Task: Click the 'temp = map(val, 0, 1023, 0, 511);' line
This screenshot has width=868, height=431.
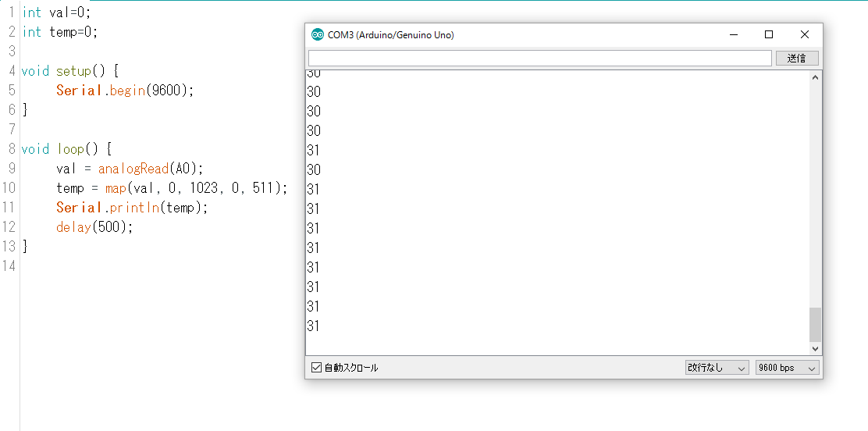Action: [x=173, y=188]
